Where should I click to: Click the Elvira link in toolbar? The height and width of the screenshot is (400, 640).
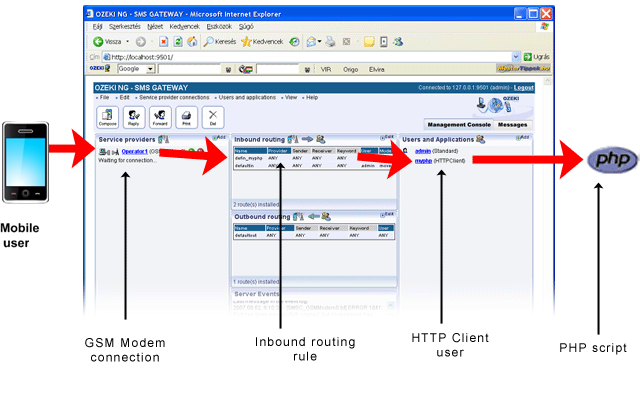point(377,69)
